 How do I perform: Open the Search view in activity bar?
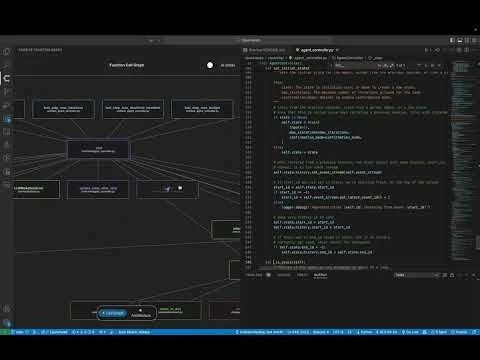click(6, 65)
